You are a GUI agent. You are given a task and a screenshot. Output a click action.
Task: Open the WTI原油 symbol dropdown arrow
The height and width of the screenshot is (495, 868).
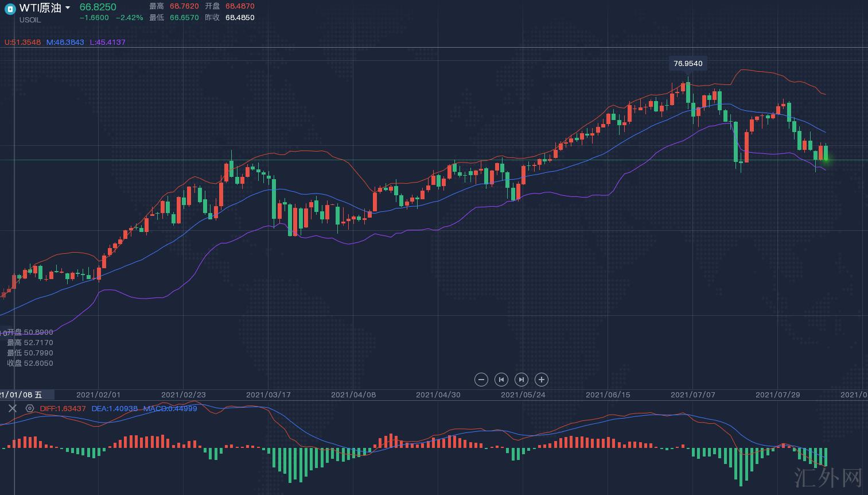(x=68, y=8)
